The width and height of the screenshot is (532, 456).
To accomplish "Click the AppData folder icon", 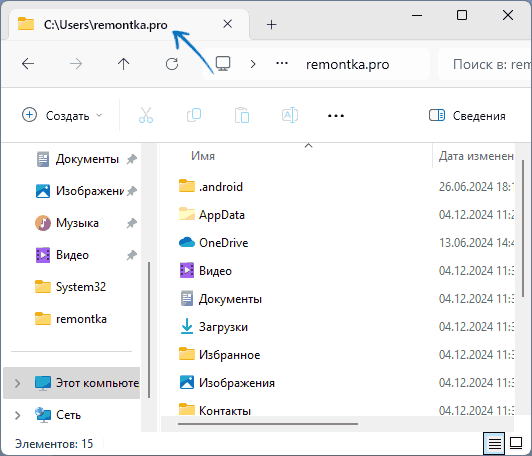I will tap(187, 214).
